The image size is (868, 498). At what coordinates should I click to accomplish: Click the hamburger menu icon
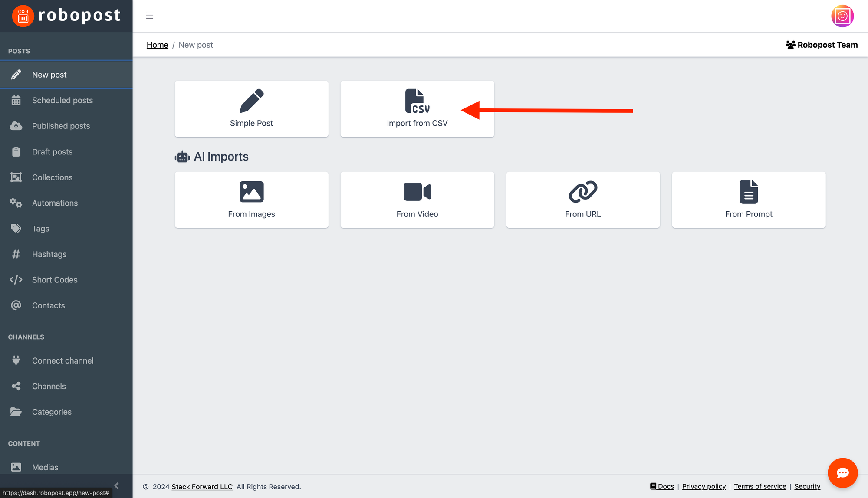point(150,16)
